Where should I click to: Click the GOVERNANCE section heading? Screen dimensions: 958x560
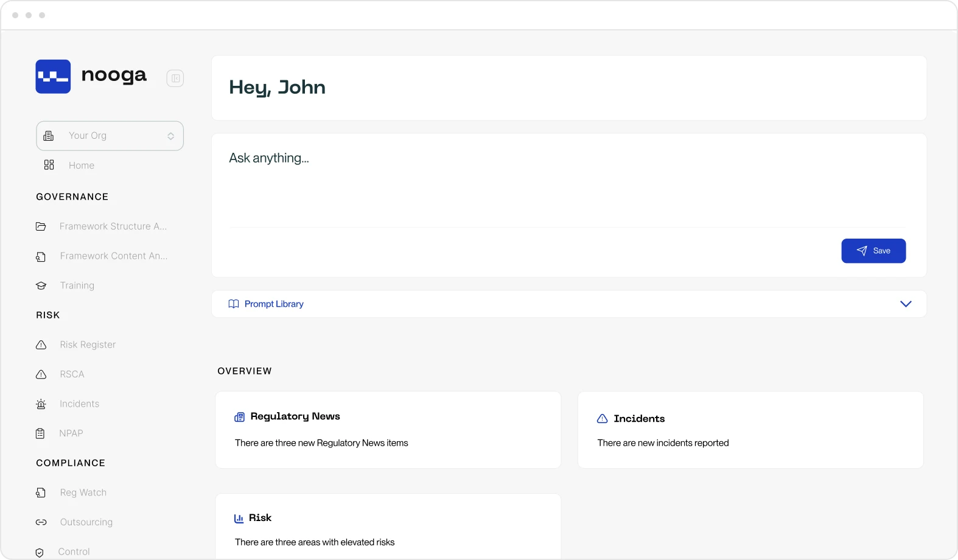pyautogui.click(x=72, y=197)
